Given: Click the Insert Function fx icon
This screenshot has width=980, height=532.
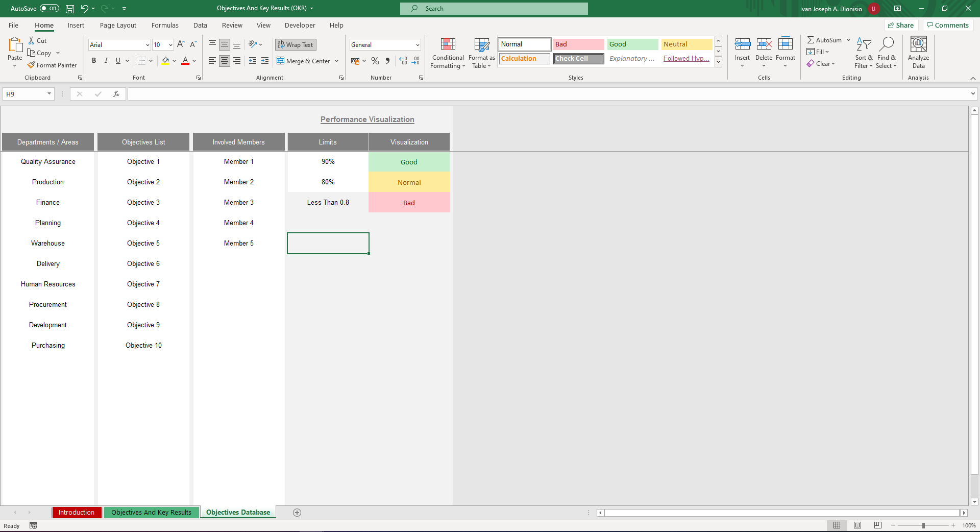Looking at the screenshot, I should coord(116,94).
